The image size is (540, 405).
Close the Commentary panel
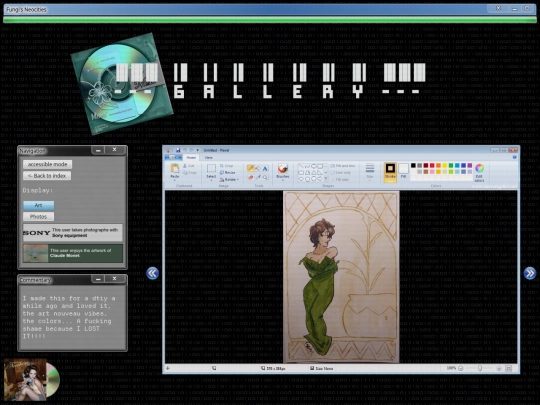[115, 279]
